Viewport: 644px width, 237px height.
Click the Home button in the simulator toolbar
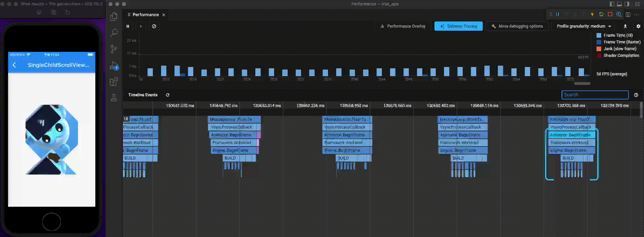coord(39,12)
